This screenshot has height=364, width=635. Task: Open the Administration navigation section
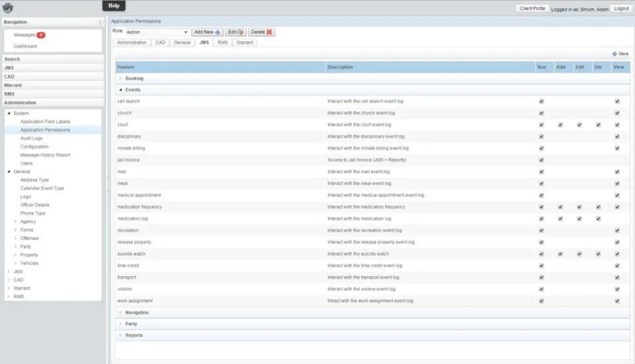53,103
